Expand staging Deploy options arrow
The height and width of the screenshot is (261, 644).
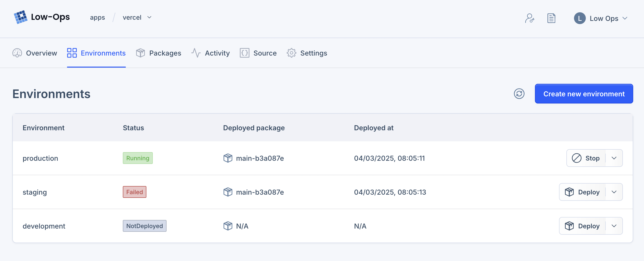click(x=614, y=192)
